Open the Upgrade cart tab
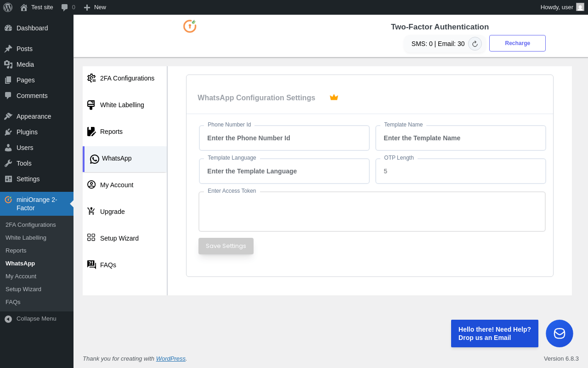The image size is (588, 368). coord(112,212)
